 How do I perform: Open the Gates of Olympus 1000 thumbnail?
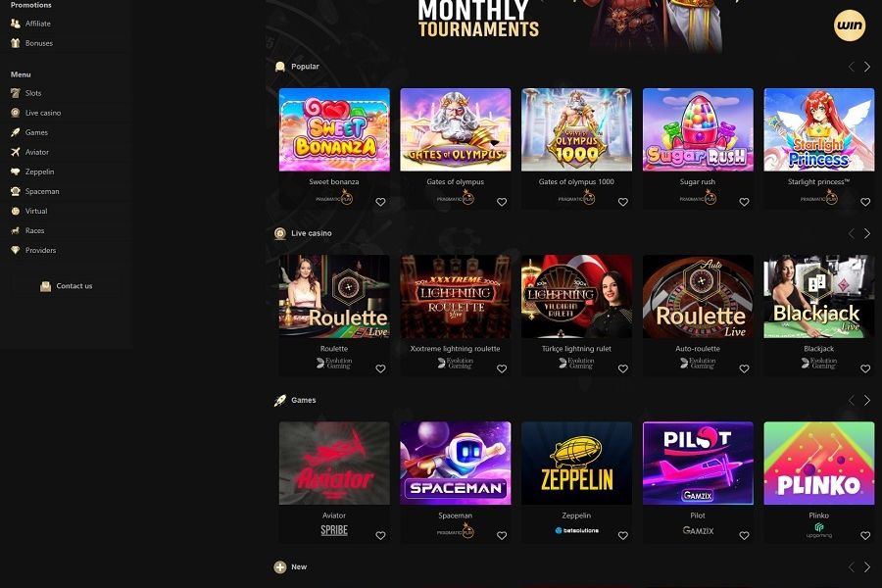tap(576, 129)
